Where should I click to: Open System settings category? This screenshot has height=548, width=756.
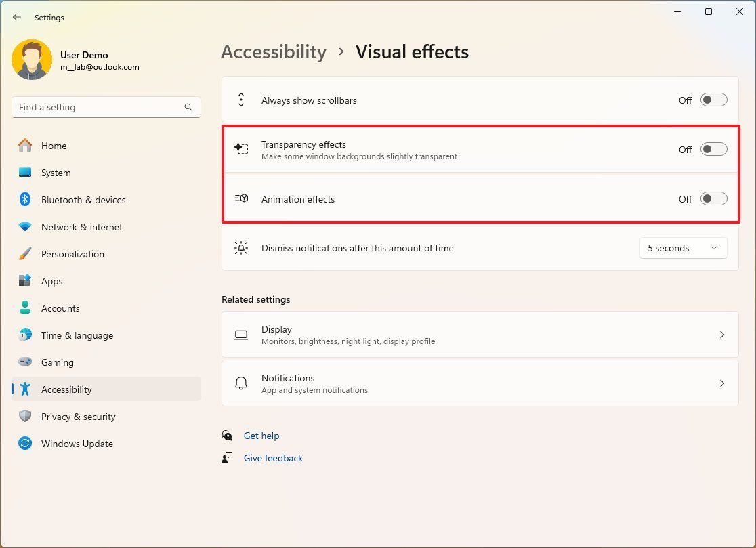tap(106, 173)
